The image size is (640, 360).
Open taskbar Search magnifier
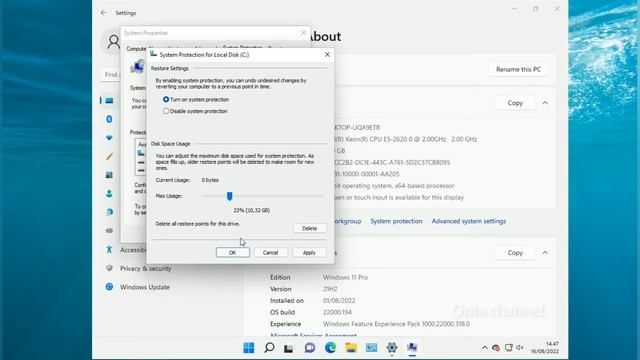tap(269, 347)
